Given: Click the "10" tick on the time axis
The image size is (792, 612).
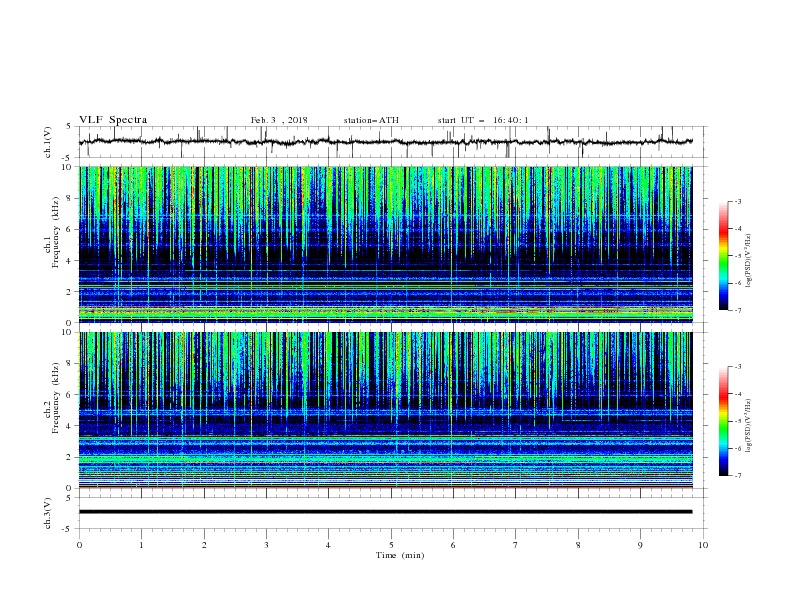Looking at the screenshot, I should (x=703, y=545).
